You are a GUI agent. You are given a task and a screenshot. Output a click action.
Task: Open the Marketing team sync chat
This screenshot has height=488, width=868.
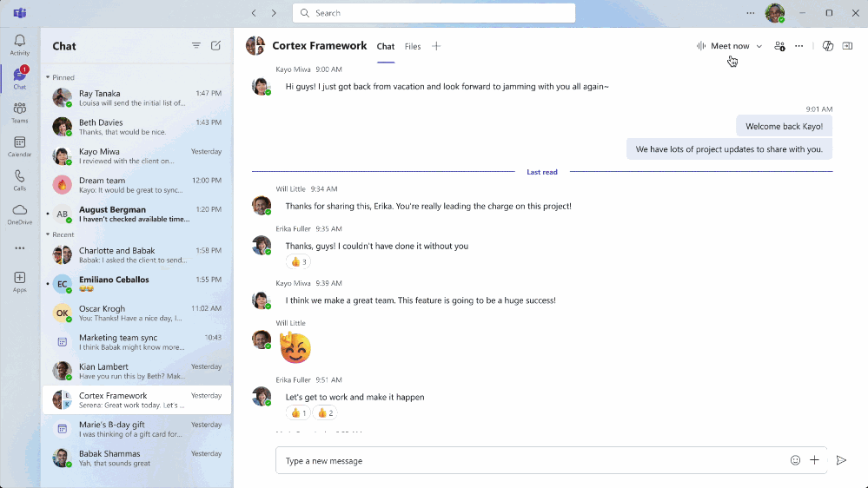click(136, 342)
